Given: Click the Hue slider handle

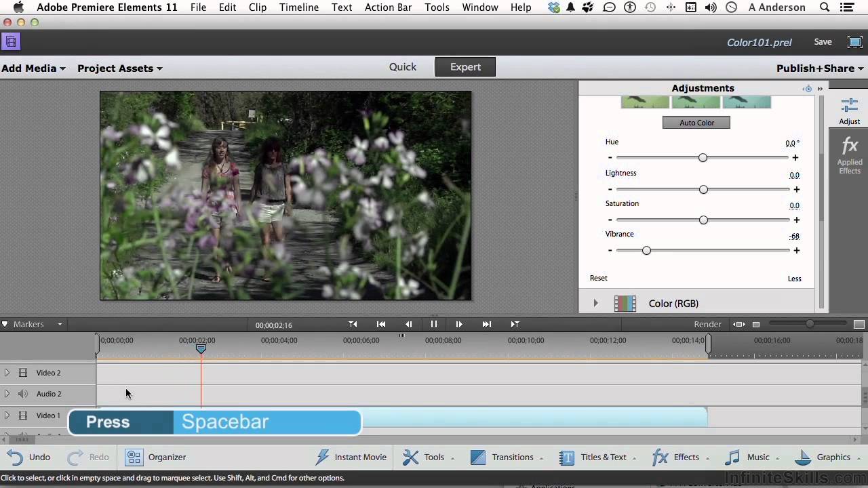Looking at the screenshot, I should coord(703,158).
